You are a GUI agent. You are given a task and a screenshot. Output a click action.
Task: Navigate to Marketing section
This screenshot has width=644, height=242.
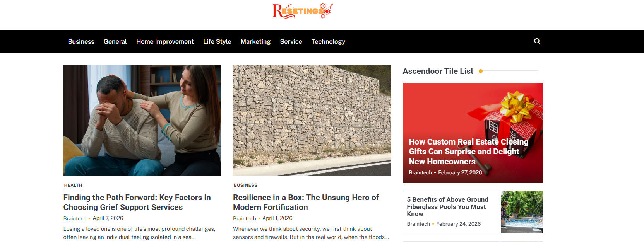coord(255,41)
